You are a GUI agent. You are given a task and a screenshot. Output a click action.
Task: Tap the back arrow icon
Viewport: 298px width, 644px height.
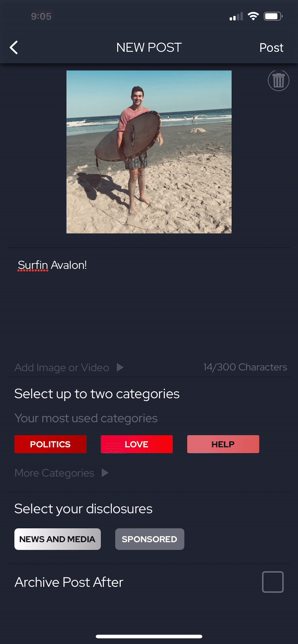[x=14, y=48]
